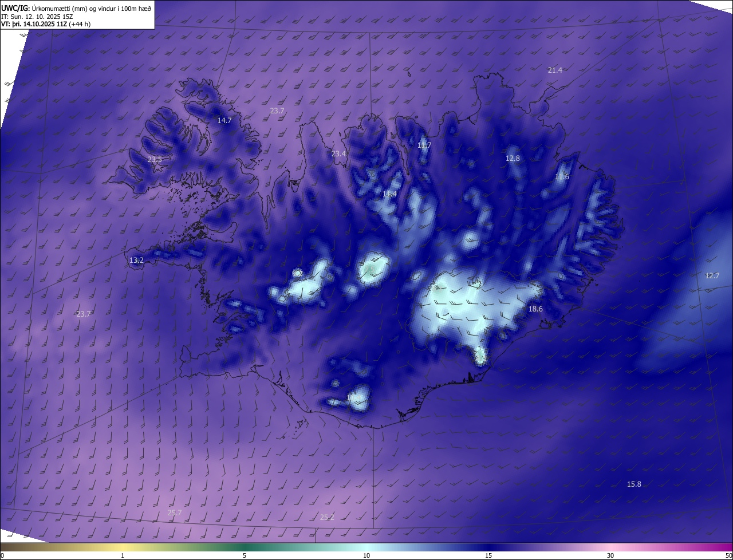Click the 23.4 value on the map
Image resolution: width=733 pixels, height=560 pixels.
point(338,153)
